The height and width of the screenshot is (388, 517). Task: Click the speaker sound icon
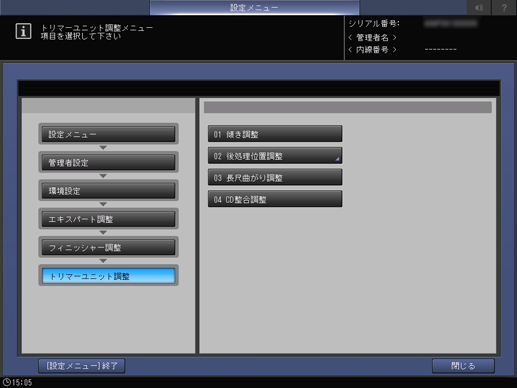(x=478, y=7)
